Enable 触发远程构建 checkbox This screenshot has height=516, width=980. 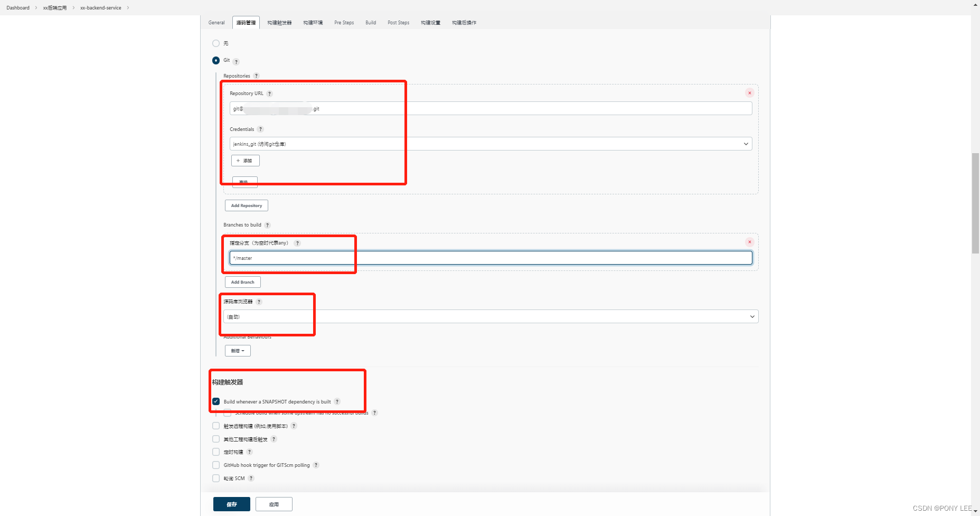pos(216,426)
